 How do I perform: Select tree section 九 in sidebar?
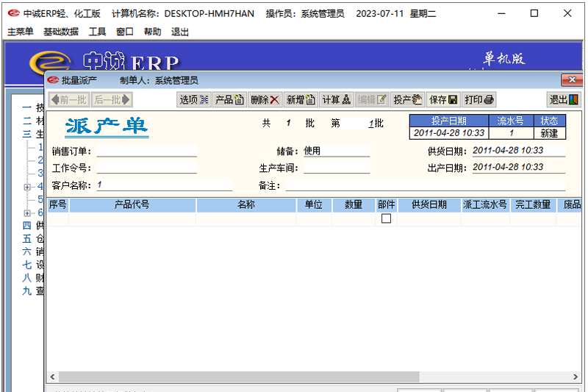coord(32,291)
